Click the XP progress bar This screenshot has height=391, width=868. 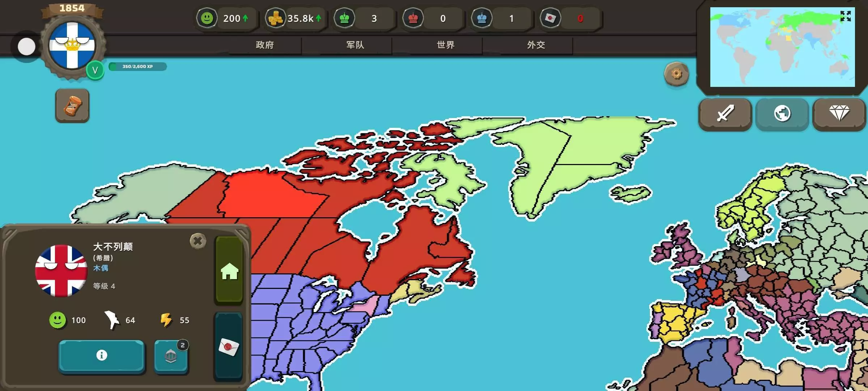click(137, 67)
